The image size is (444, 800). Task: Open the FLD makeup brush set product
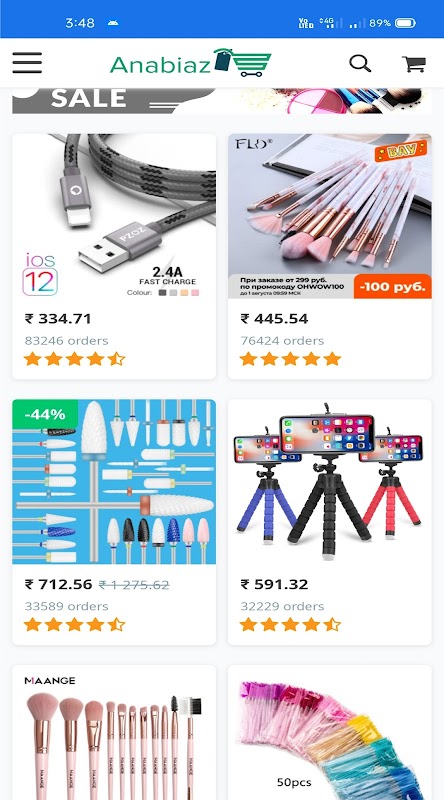[330, 216]
